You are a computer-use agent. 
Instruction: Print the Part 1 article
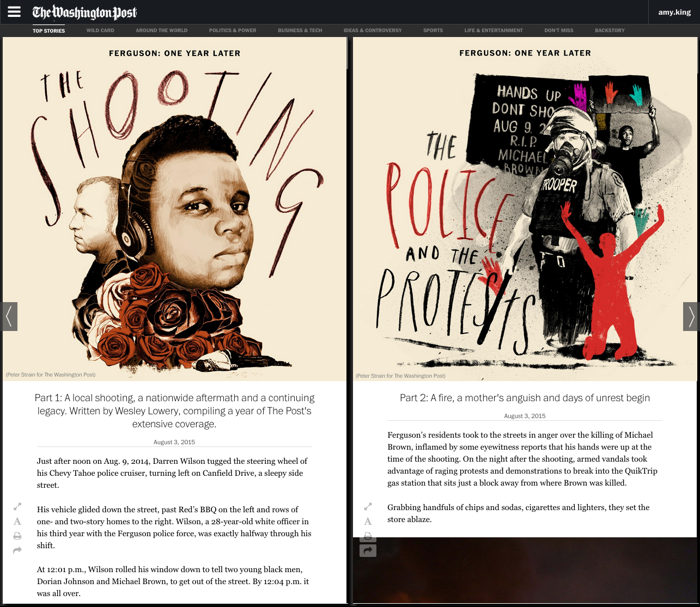coord(17,536)
